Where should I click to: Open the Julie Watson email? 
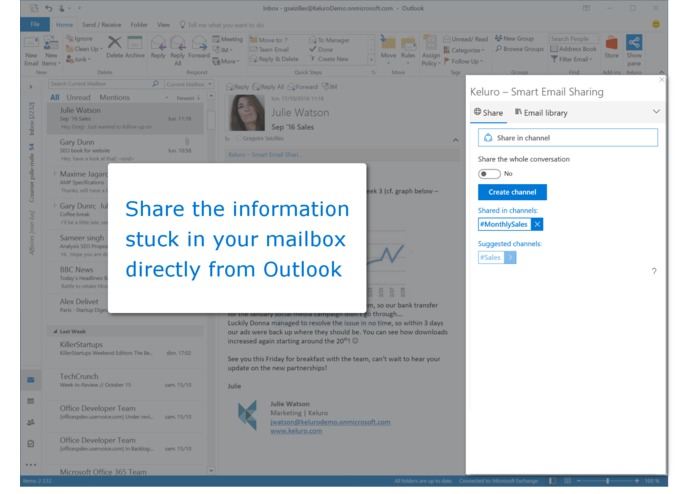(125, 118)
